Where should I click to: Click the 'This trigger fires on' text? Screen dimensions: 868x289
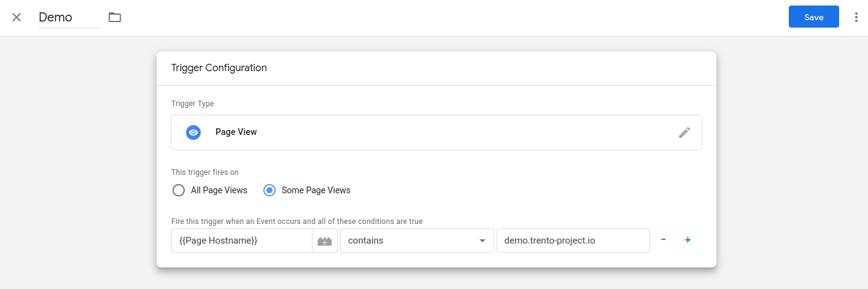205,172
